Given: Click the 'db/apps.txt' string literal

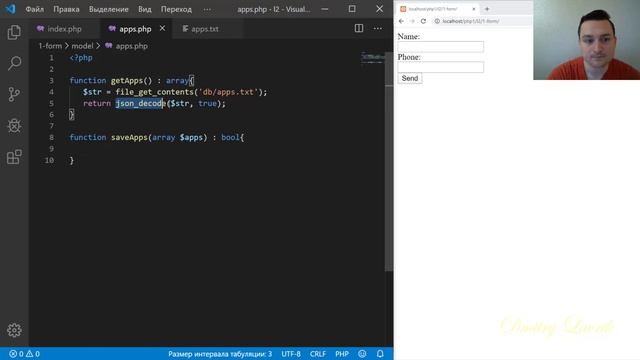Looking at the screenshot, I should (x=228, y=92).
